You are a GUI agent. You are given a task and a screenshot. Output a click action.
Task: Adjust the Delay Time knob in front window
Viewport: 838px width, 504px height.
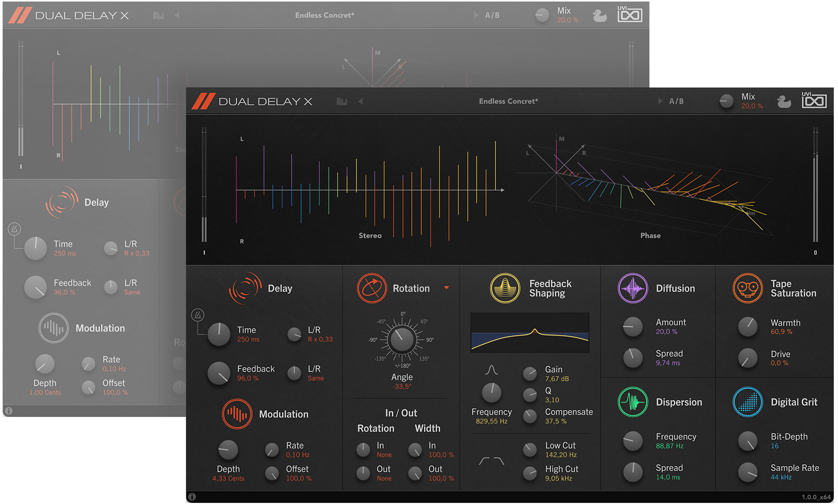point(219,335)
